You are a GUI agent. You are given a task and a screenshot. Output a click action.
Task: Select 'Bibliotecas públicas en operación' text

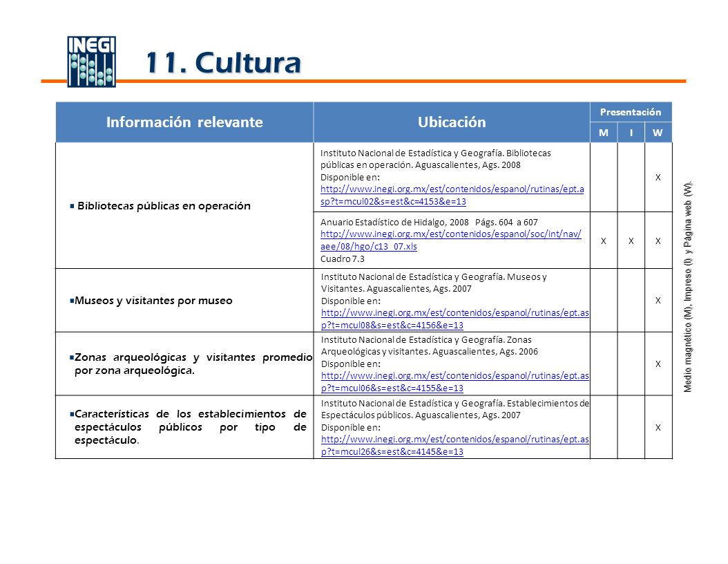tap(164, 206)
